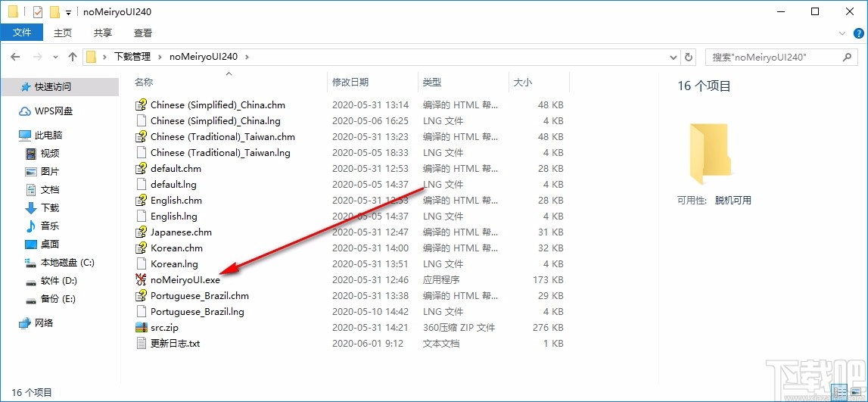Click the new folder icon in title bar
Screen dimensions: 868x402
[x=54, y=11]
